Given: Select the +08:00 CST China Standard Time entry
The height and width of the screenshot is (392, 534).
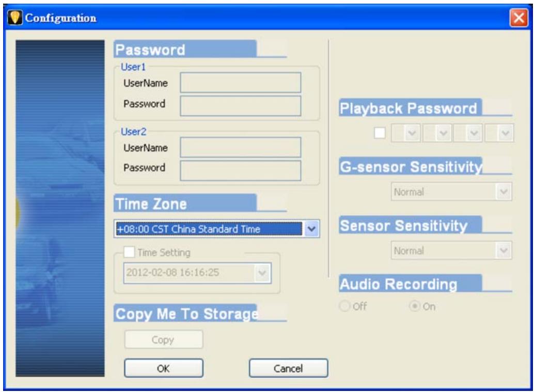Looking at the screenshot, I should 209,229.
